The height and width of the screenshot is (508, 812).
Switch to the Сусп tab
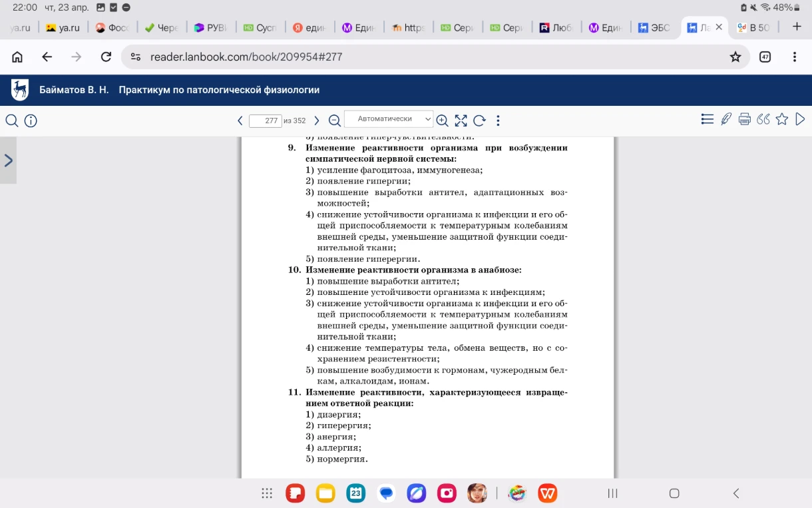click(x=260, y=27)
